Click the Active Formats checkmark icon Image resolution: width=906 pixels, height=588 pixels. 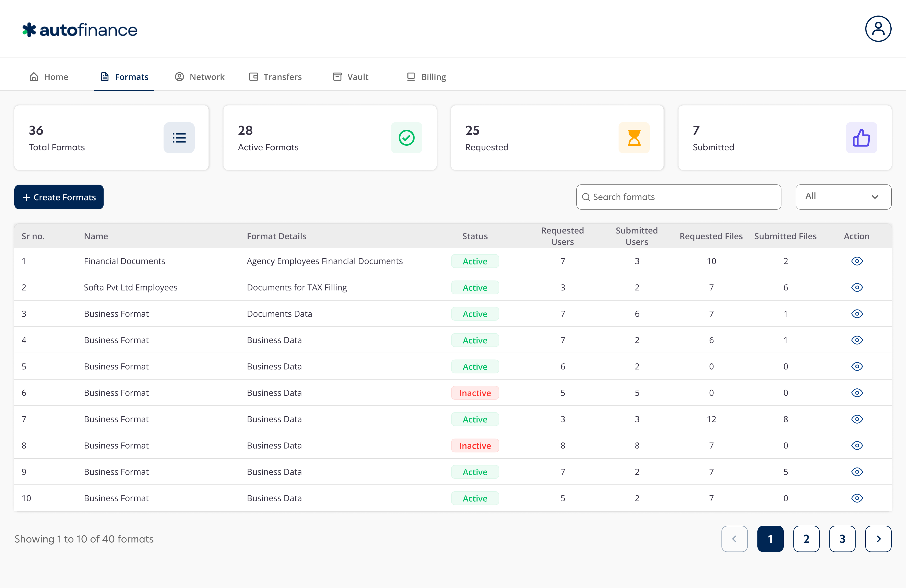(x=407, y=138)
